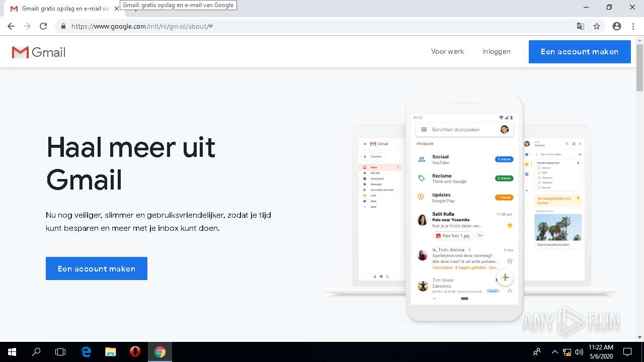The image size is (644, 362).
Task: Click the Salit Kulla avatar in mockup
Action: 423,220
